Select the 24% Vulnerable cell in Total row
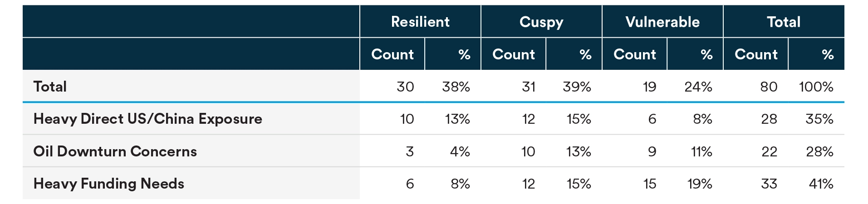868x204 pixels. [x=698, y=87]
